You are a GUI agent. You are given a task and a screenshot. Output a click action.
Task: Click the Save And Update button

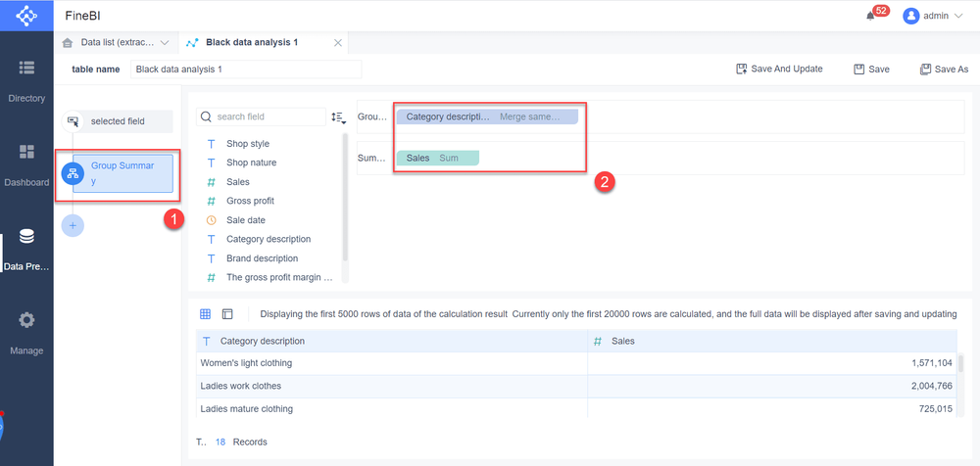(x=780, y=70)
